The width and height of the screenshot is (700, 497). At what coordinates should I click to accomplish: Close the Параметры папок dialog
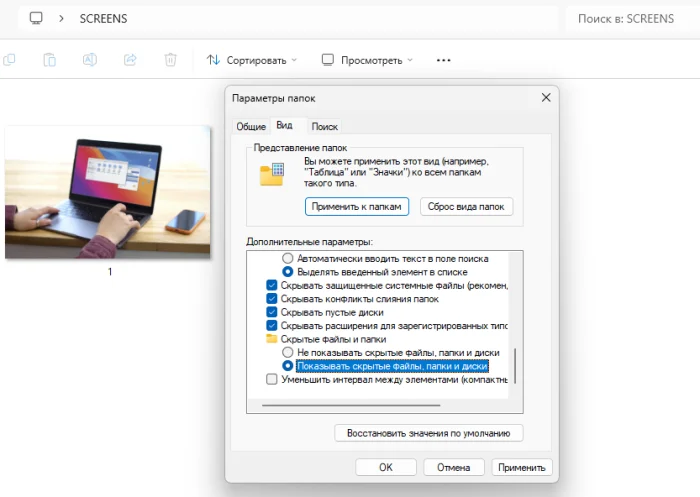(546, 97)
